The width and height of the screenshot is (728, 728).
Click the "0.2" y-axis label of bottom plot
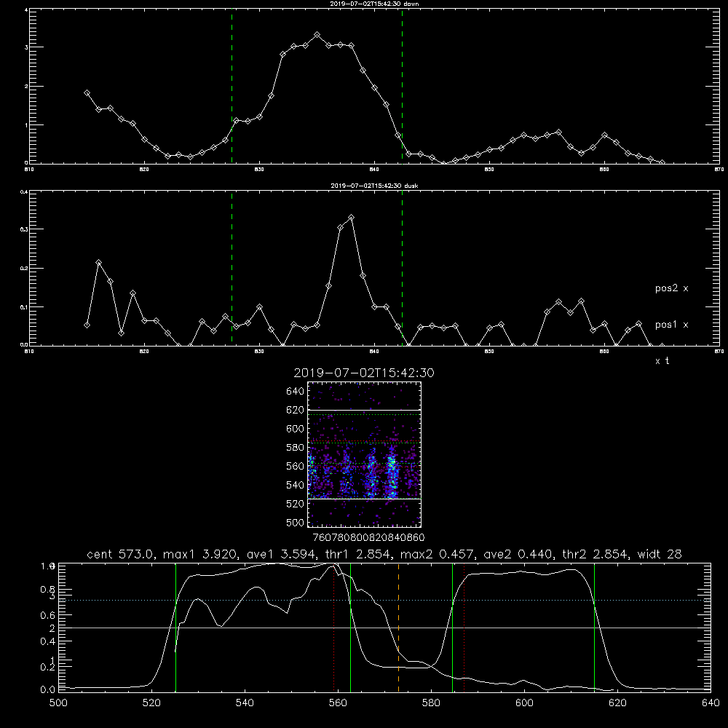[48, 667]
